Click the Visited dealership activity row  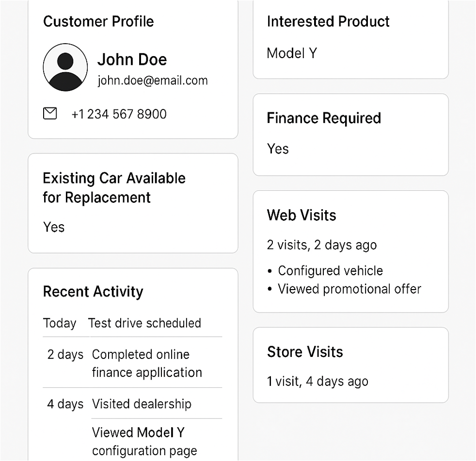tap(142, 404)
